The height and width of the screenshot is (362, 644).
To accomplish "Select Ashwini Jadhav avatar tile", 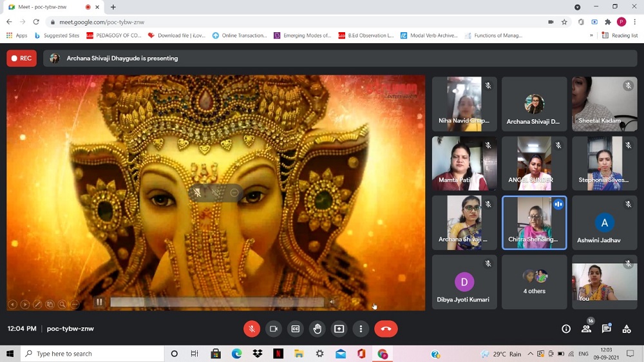I will [x=605, y=223].
